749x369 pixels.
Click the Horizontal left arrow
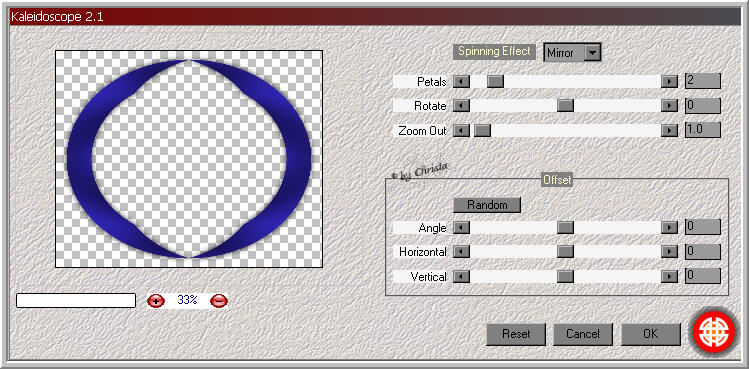(x=461, y=251)
